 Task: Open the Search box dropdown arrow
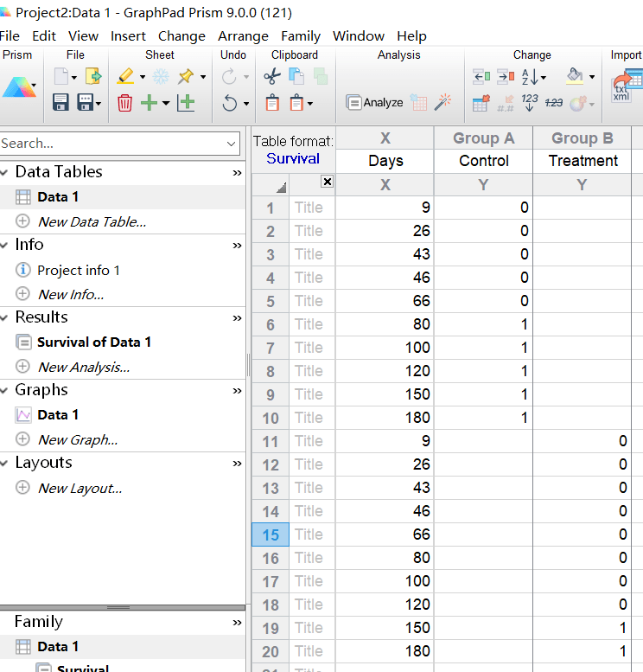231,144
